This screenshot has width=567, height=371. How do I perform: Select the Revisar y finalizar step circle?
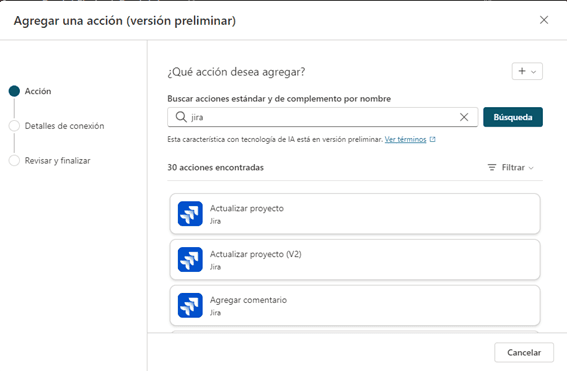point(14,161)
